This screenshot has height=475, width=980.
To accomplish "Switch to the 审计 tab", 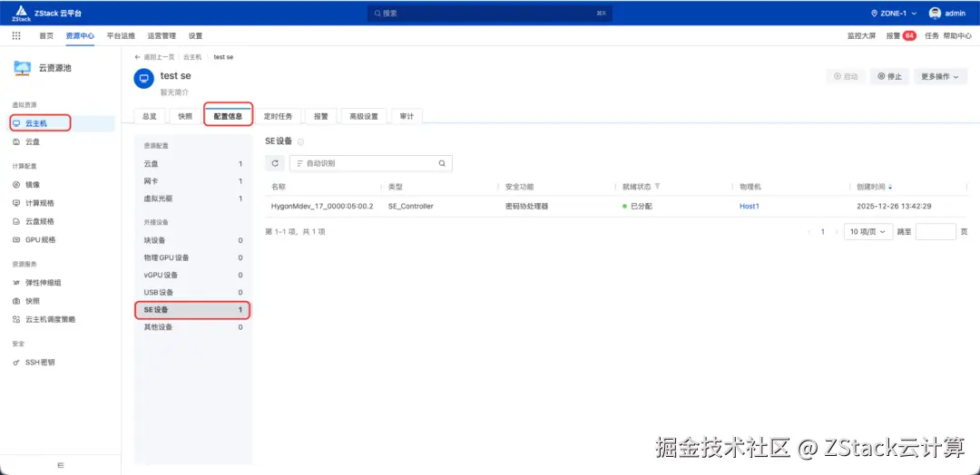I will (x=407, y=116).
